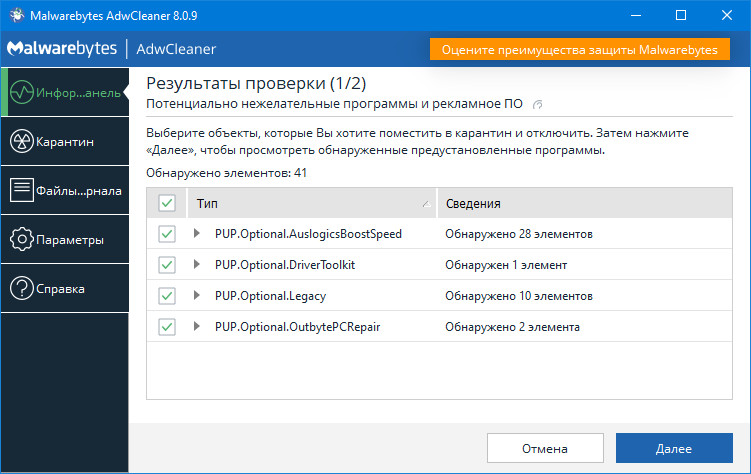Image resolution: width=751 pixels, height=474 pixels.
Task: Click 'Обнаружен 1 элемент' cell
Action: (x=506, y=265)
